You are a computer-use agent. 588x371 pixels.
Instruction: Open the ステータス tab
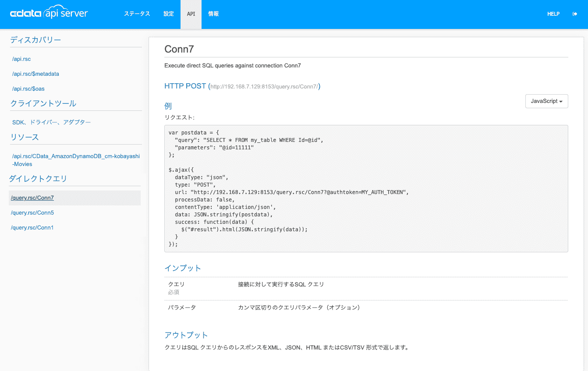[x=137, y=14]
